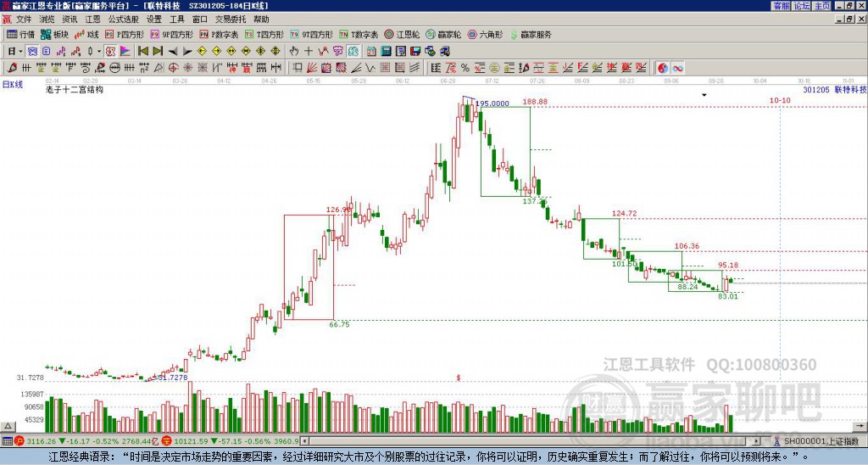Click the truck icon in toolbar
The width and height of the screenshot is (868, 465).
coord(444,52)
